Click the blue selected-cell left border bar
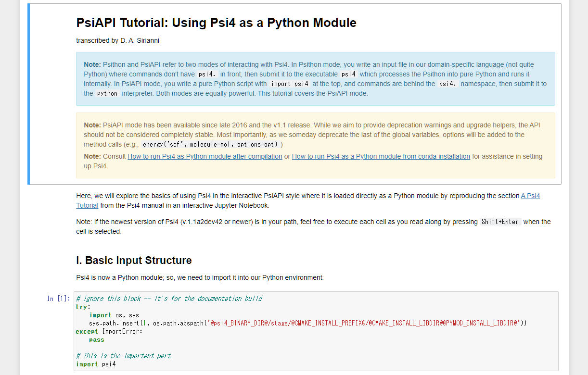Viewport: 588px width, 375px height. (29, 94)
